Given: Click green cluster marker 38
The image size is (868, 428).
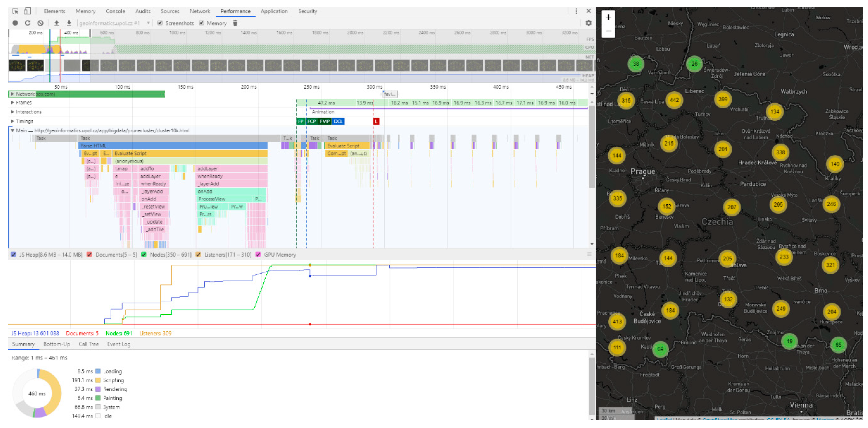Looking at the screenshot, I should pyautogui.click(x=636, y=64).
